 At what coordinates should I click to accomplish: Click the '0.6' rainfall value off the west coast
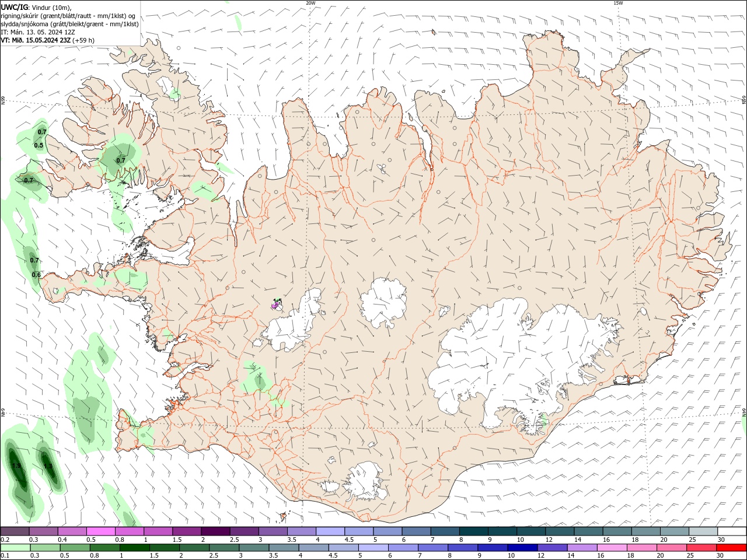pyautogui.click(x=36, y=275)
